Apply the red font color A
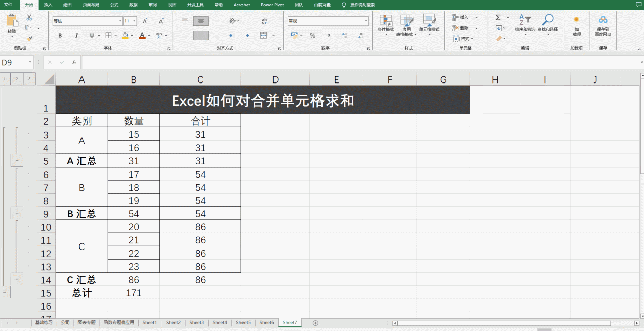The image size is (644, 331). (142, 36)
